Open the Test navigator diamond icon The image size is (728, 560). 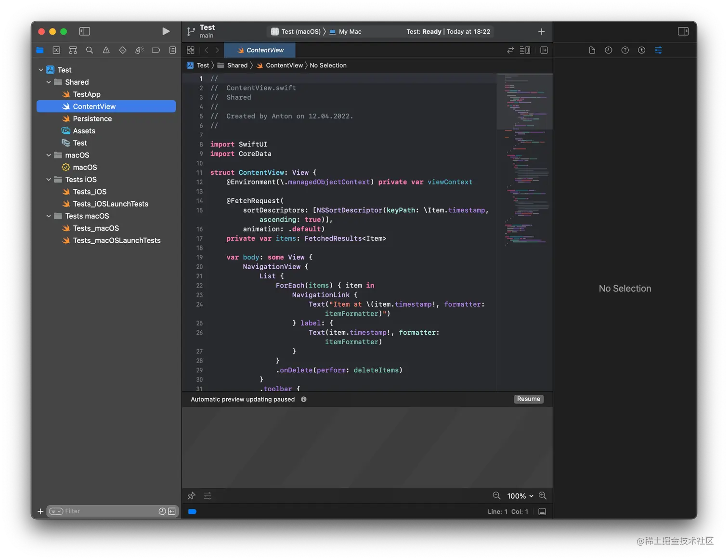click(122, 50)
